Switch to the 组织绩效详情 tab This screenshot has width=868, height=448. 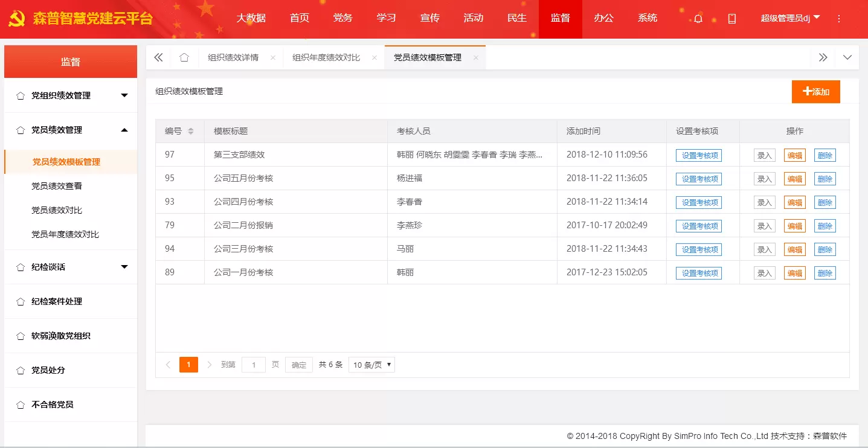[233, 57]
